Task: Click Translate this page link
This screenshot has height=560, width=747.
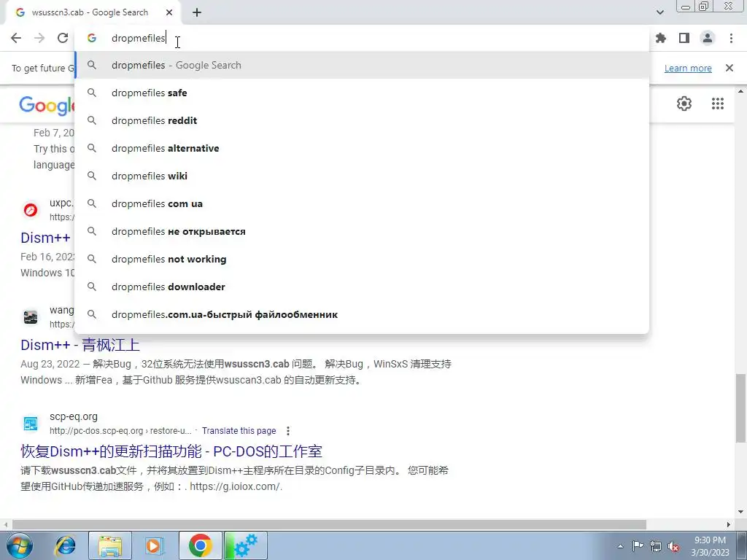Action: coord(239,430)
